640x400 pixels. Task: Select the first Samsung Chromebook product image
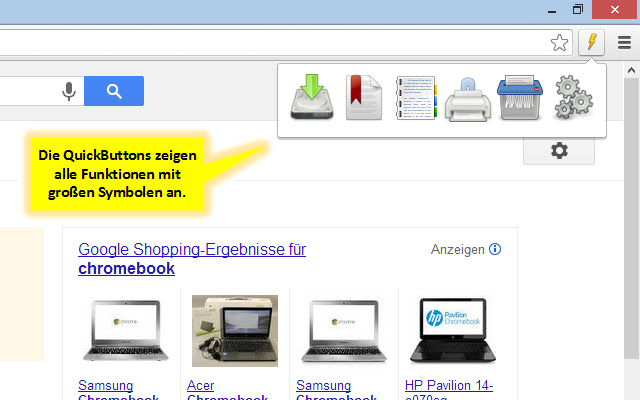125,331
